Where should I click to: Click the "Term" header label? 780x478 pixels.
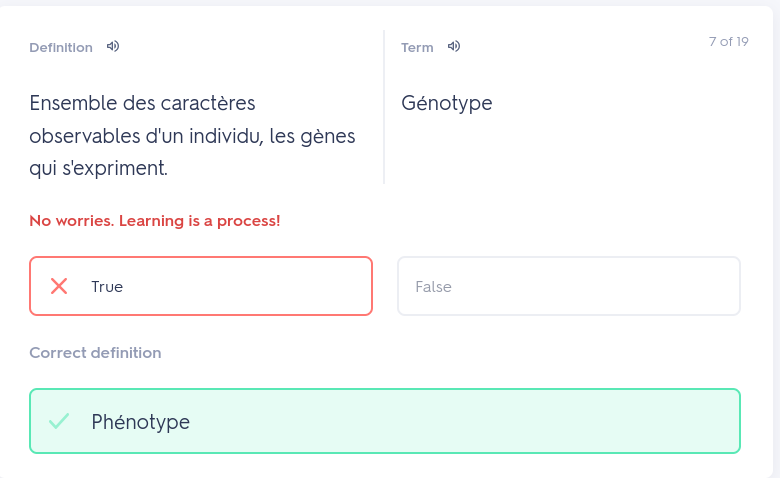pos(417,47)
